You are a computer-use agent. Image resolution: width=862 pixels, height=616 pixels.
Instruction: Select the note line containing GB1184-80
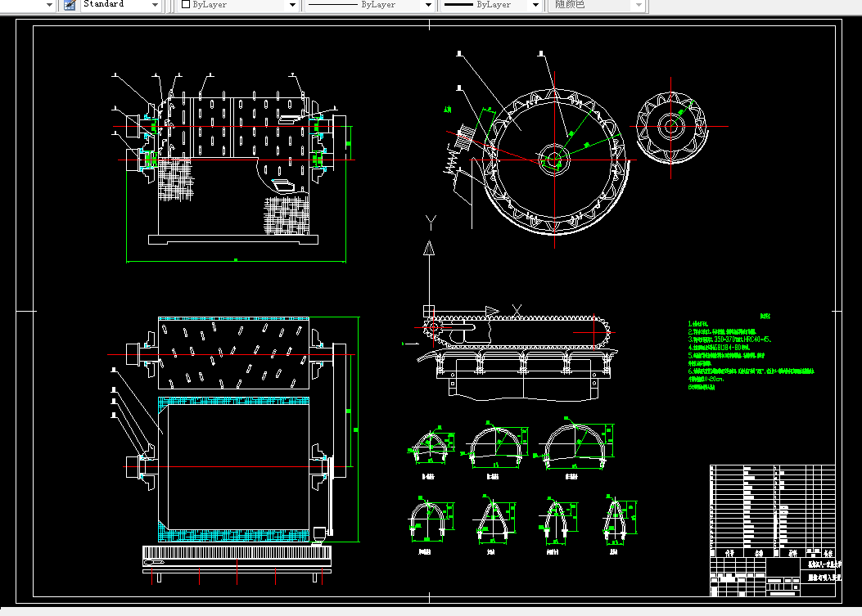[x=719, y=348]
